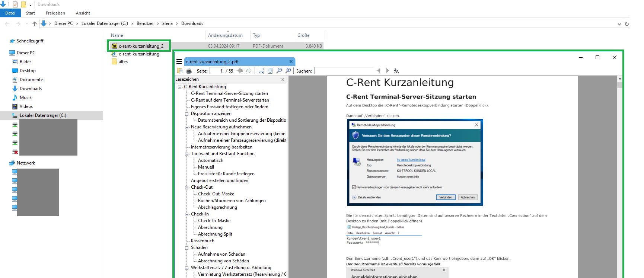Collapse the Schäden bookmark branch
644x278 pixels.
click(187, 248)
